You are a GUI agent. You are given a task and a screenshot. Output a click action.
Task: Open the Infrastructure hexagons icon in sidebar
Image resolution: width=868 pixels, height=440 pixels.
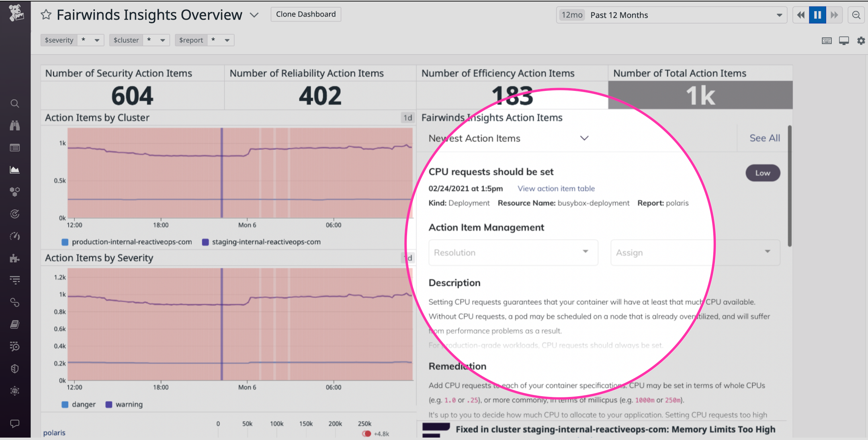click(x=15, y=191)
